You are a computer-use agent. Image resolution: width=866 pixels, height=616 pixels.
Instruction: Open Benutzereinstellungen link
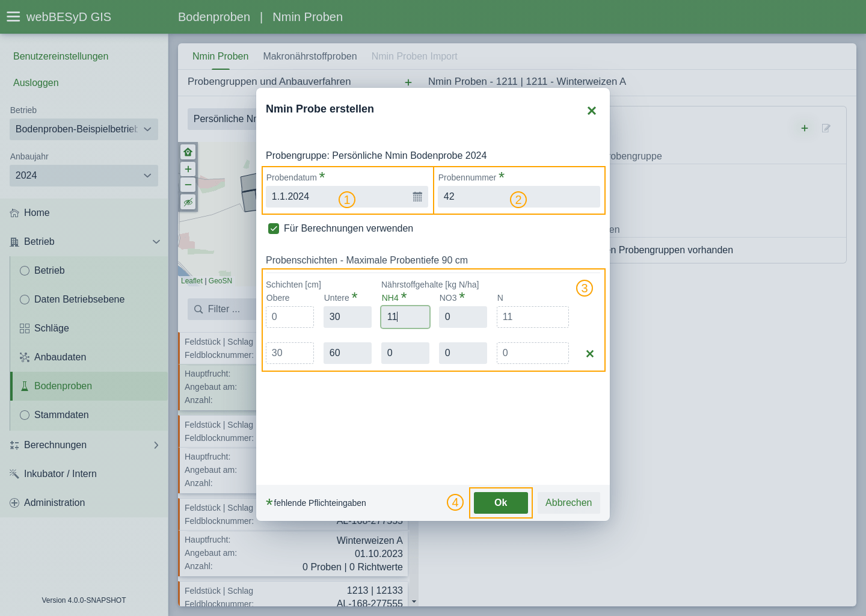[x=61, y=57]
